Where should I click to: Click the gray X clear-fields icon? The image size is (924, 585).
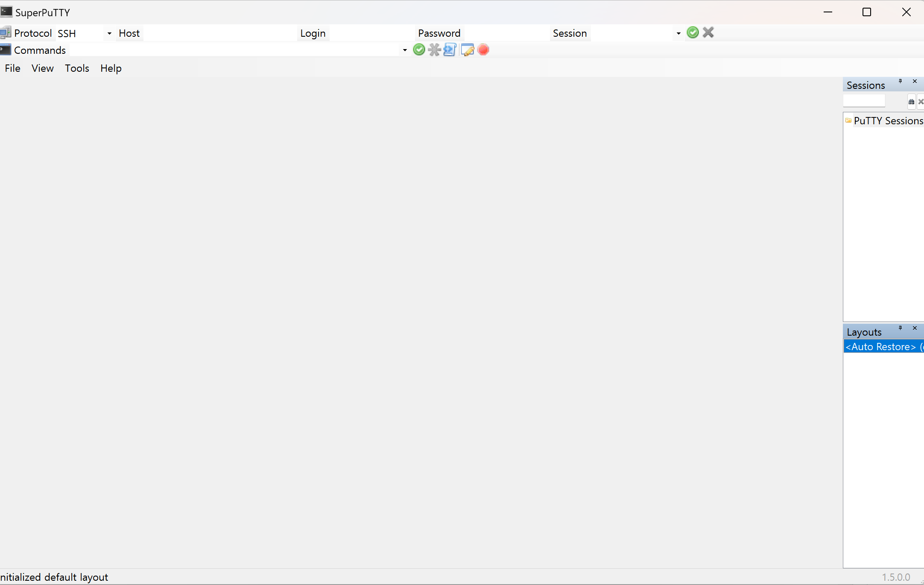[708, 32]
